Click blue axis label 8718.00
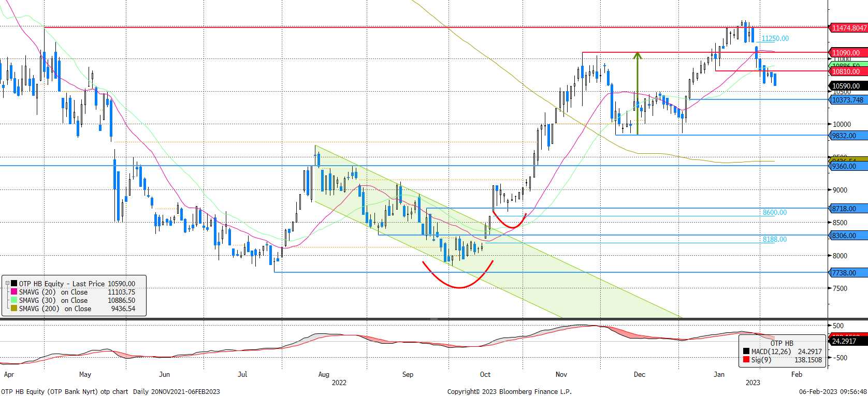 point(849,209)
